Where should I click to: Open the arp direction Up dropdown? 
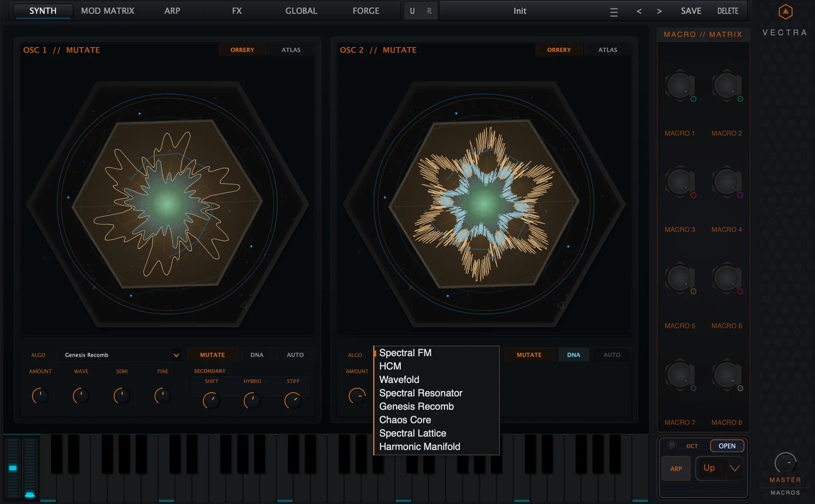pos(719,468)
